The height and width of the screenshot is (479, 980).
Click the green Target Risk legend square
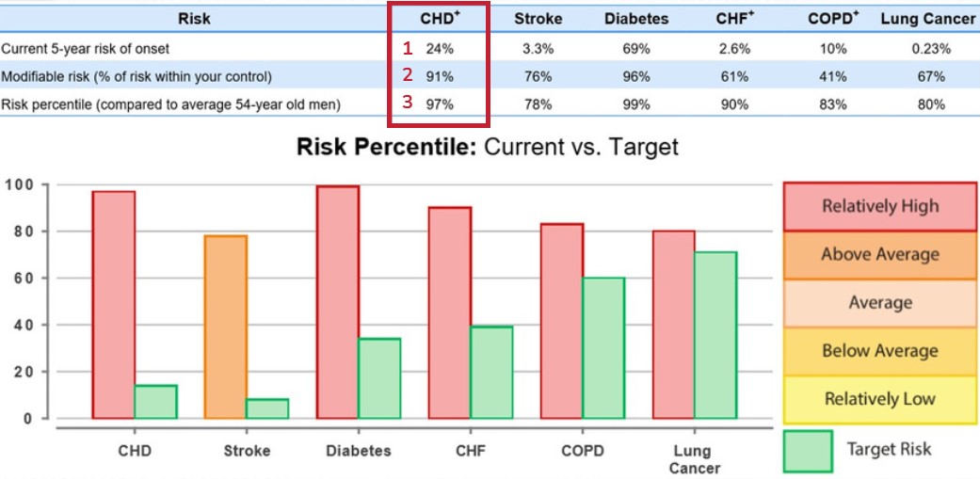click(x=808, y=451)
